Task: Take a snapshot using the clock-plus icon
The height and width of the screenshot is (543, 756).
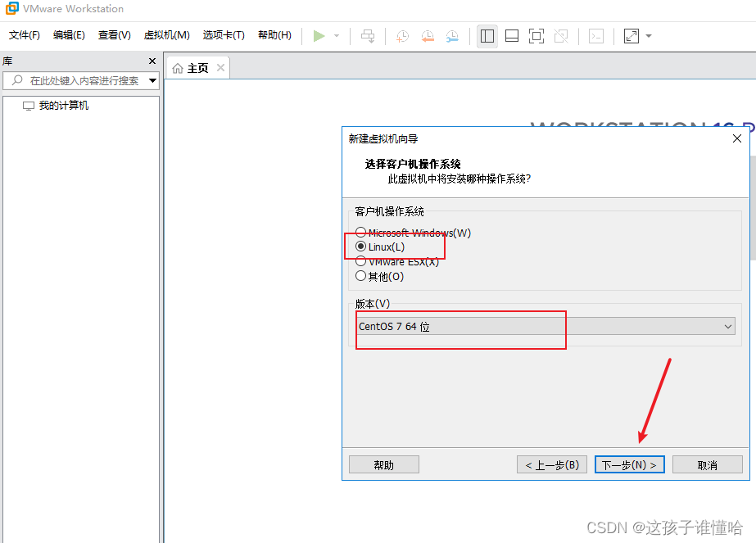Action: coord(402,36)
